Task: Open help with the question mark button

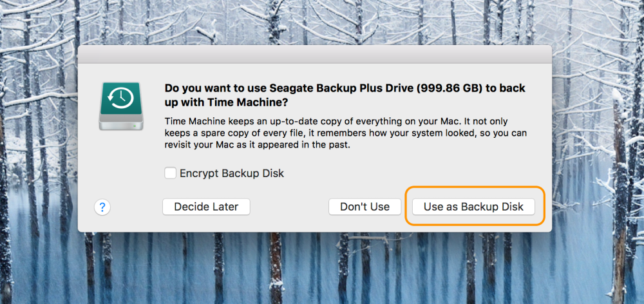Action: point(103,207)
